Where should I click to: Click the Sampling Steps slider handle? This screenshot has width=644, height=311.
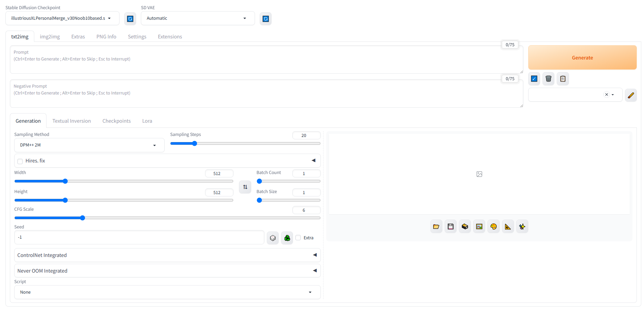(195, 143)
